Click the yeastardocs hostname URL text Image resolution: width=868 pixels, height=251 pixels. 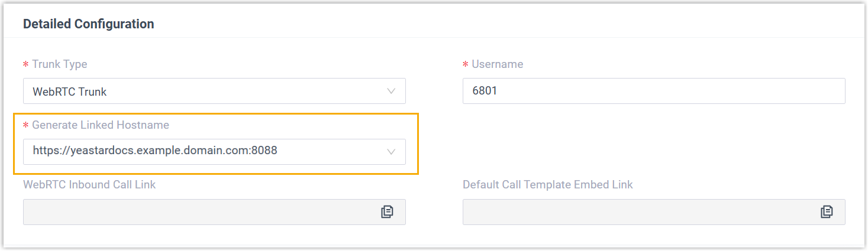(155, 151)
